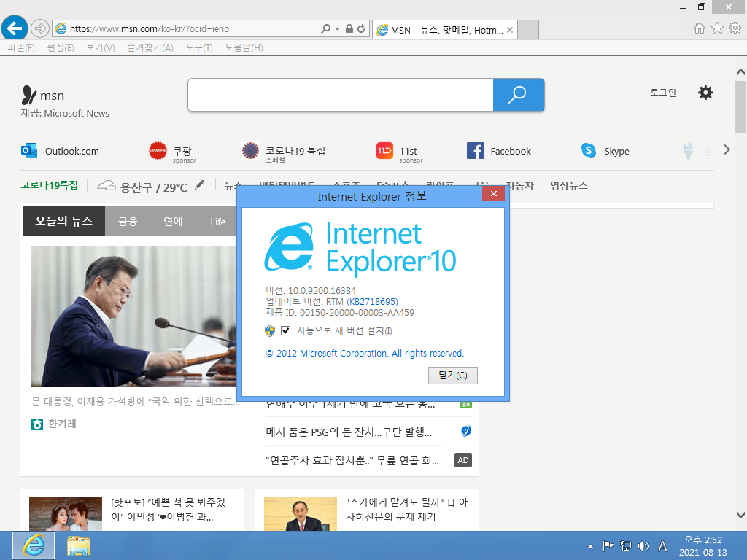Image resolution: width=747 pixels, height=560 pixels.
Task: Select the Life news tab
Action: [x=217, y=222]
